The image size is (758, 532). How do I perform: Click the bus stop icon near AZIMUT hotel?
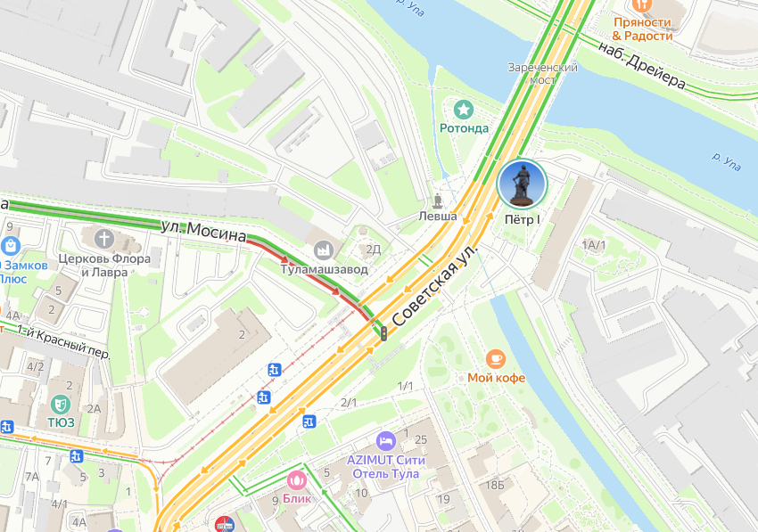pyautogui.click(x=309, y=422)
